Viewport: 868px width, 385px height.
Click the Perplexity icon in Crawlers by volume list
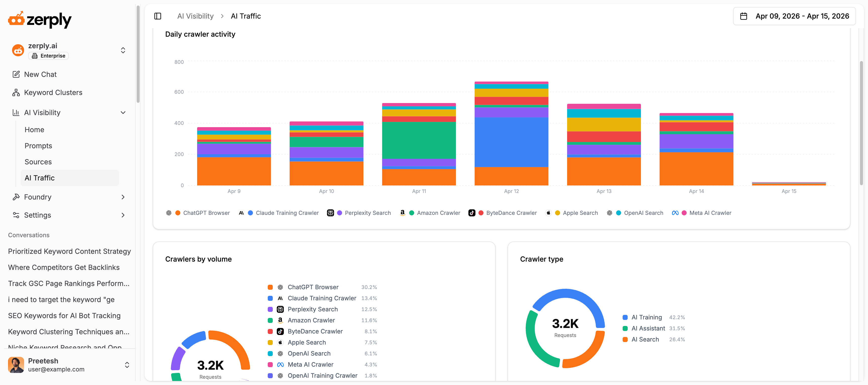(280, 309)
